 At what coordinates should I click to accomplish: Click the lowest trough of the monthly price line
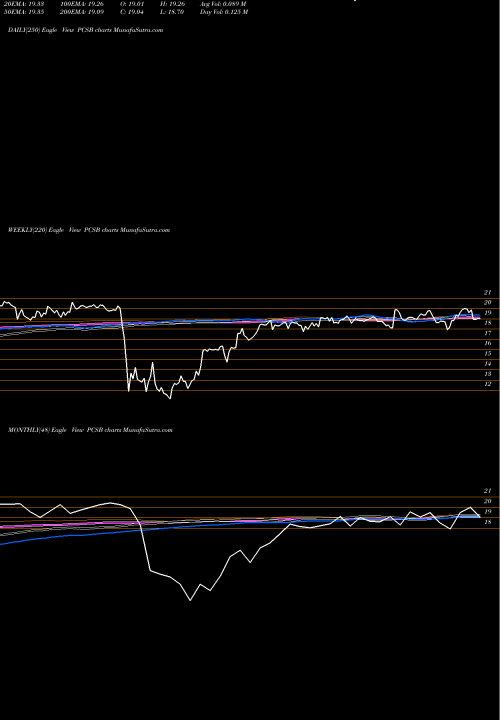191,600
